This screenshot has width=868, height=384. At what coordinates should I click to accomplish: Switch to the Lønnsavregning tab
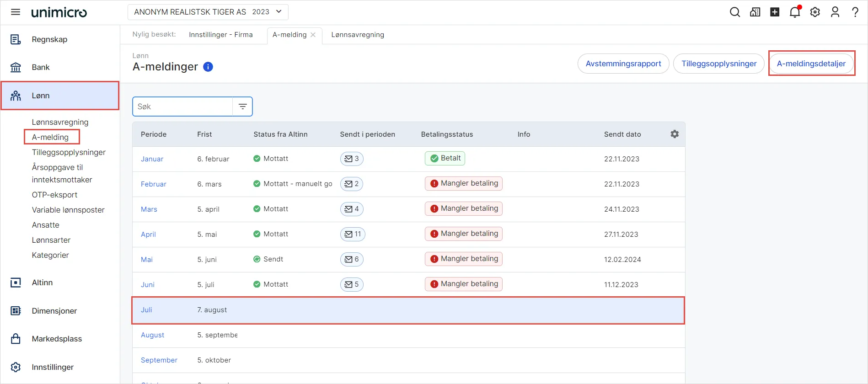[x=358, y=35]
